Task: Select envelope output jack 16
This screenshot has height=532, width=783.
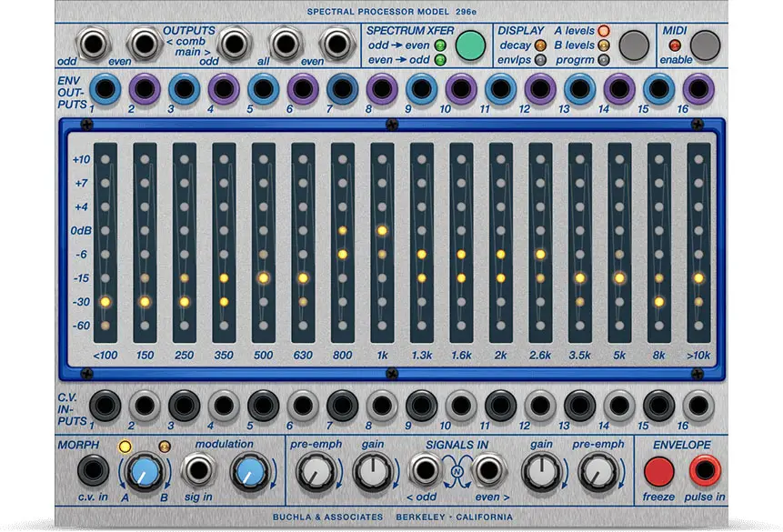Action: (698, 89)
